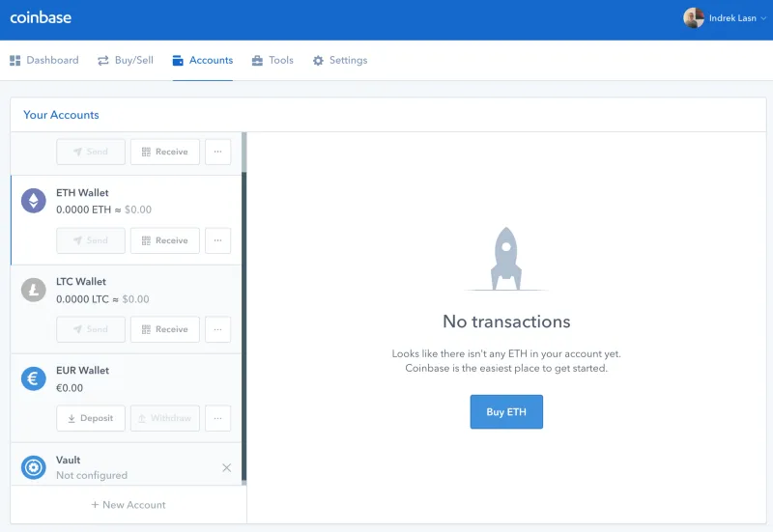Click the Buy ETH button
773x532 pixels.
pos(506,412)
